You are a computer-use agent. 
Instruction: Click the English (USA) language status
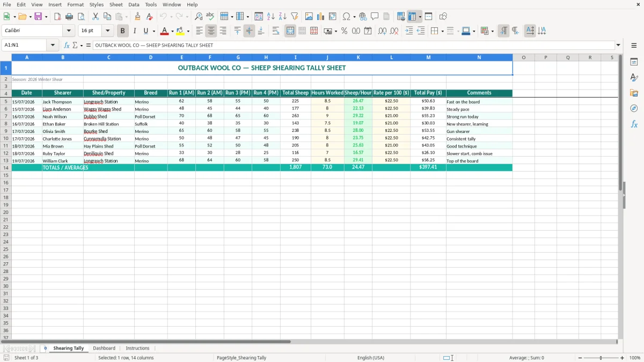pos(371,358)
